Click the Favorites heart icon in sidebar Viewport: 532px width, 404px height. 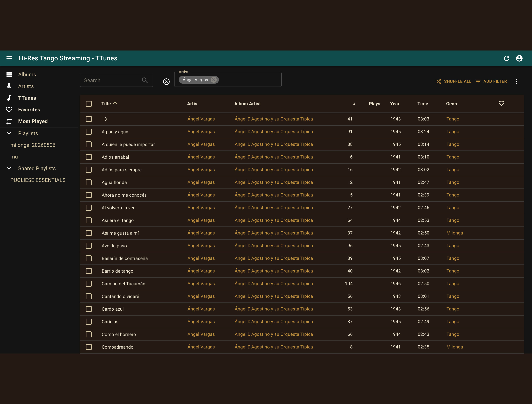(9, 110)
